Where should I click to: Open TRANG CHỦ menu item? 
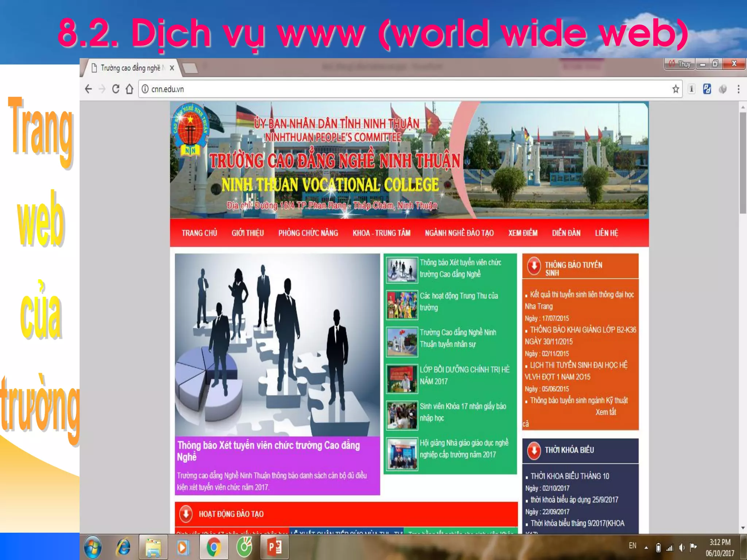[200, 233]
